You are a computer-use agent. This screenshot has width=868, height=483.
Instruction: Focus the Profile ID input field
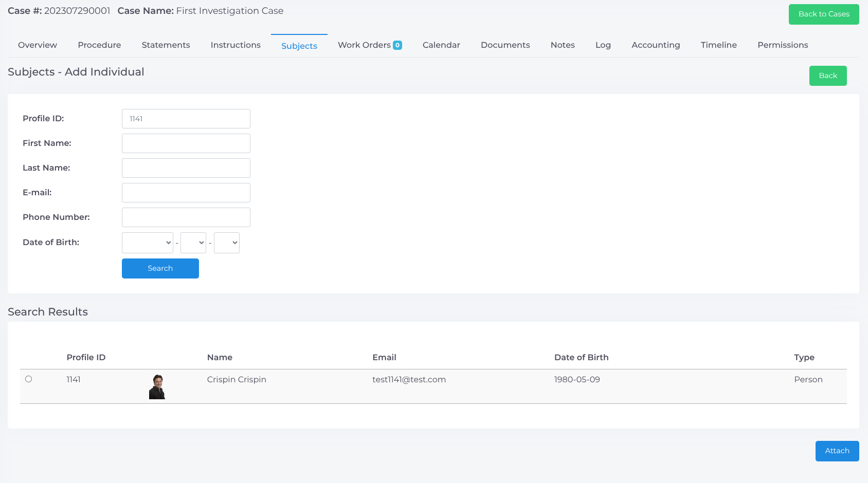[x=186, y=119]
